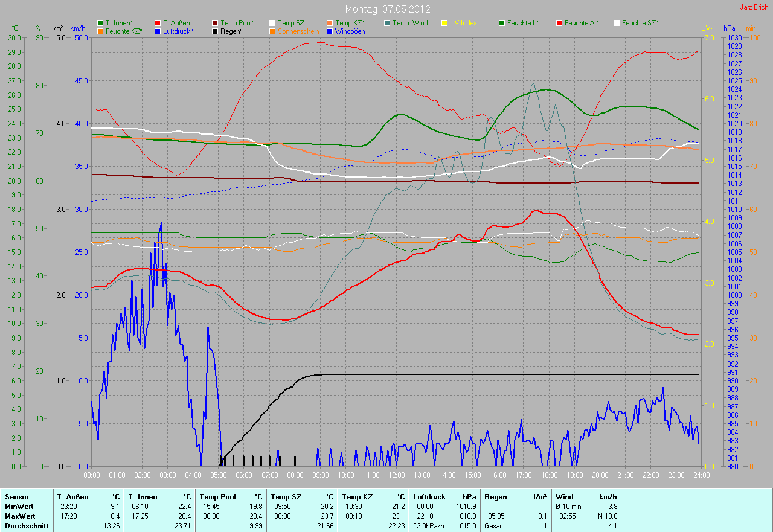Click the green T. Innen legend swatch

tap(100, 23)
